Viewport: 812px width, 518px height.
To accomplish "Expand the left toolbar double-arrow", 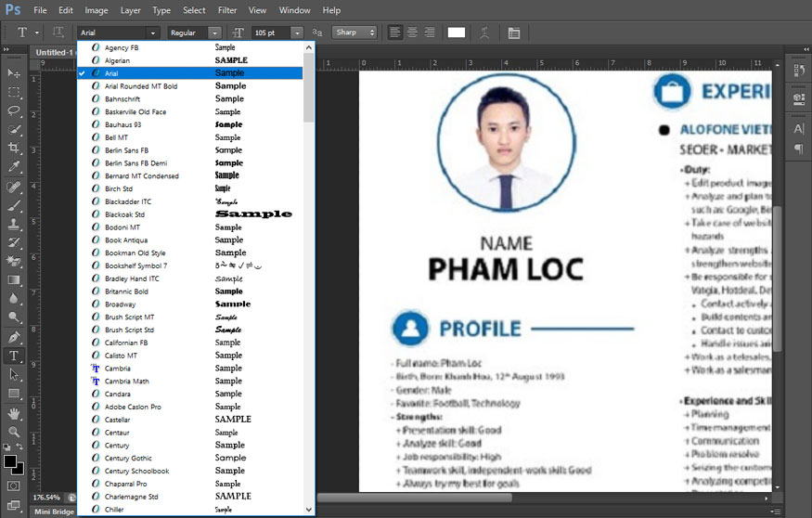I will [x=6, y=49].
